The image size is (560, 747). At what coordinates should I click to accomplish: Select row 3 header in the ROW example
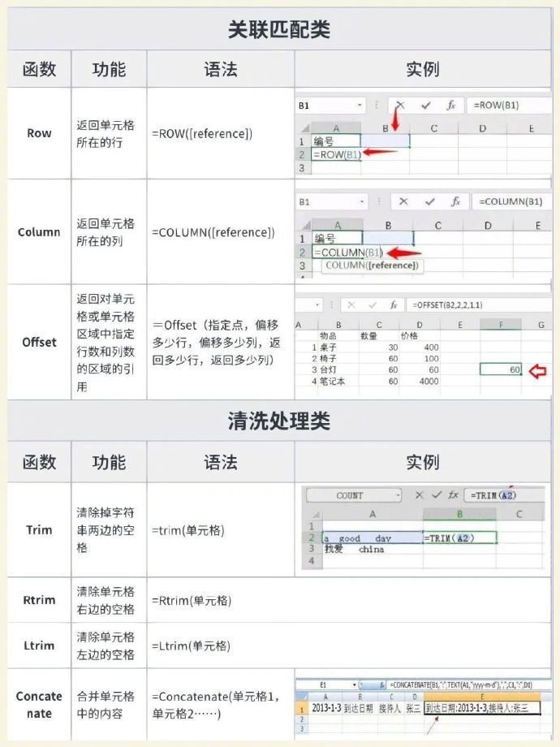[x=302, y=168]
